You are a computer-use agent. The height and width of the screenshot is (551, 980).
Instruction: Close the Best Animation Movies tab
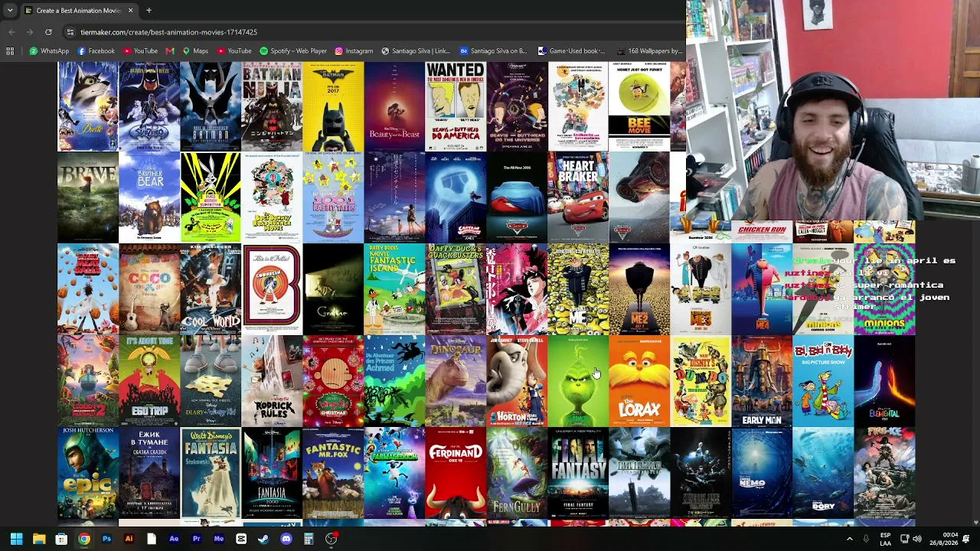point(130,11)
